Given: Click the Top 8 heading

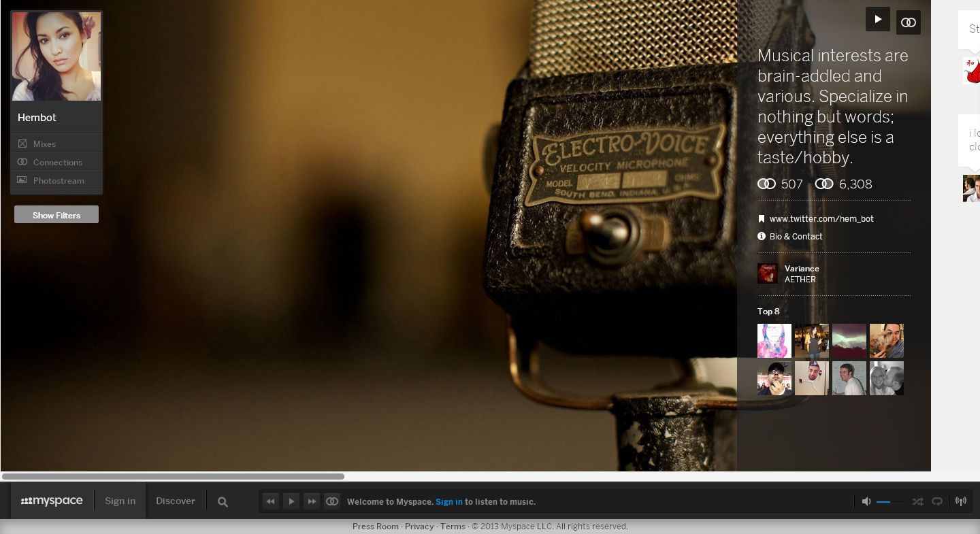Looking at the screenshot, I should (768, 312).
